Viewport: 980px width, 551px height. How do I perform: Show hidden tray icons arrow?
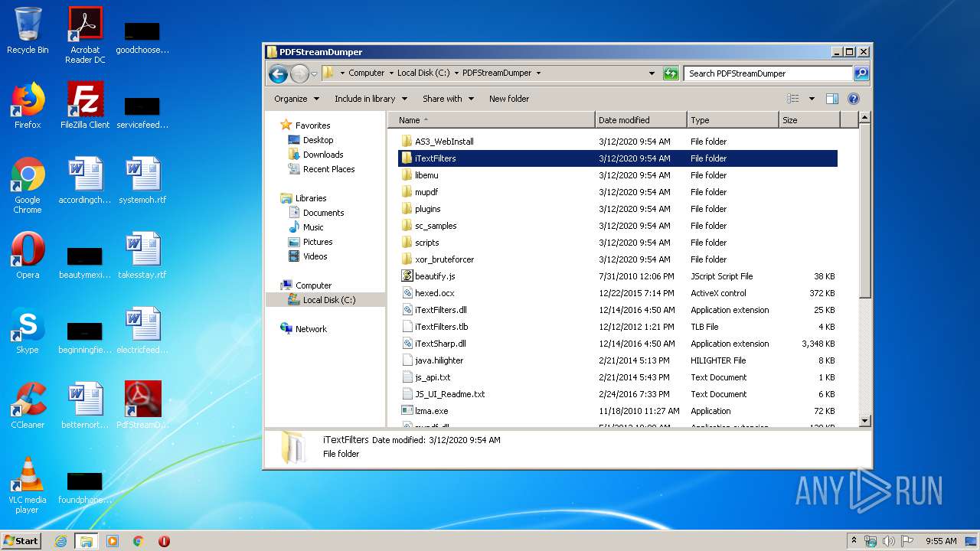[854, 541]
